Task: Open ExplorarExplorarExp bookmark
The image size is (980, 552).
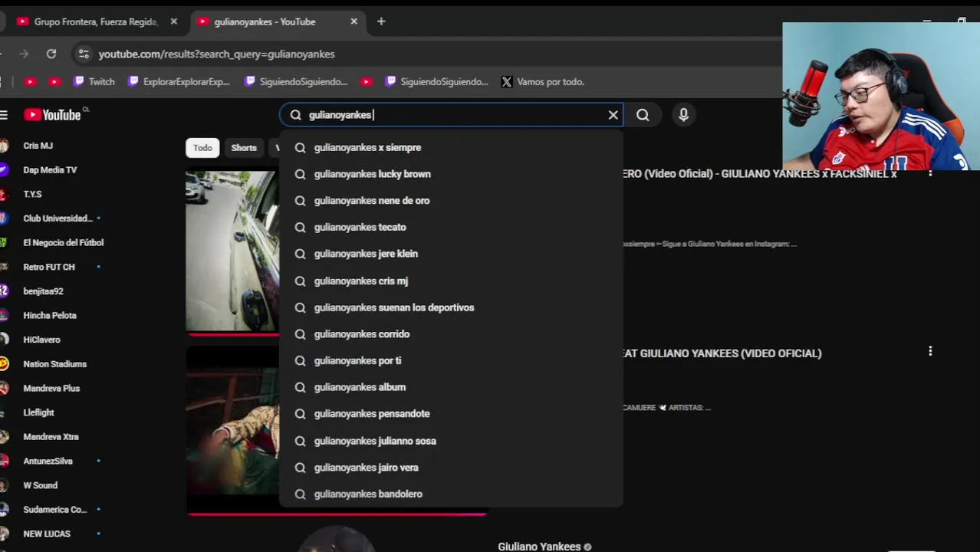Action: point(179,81)
